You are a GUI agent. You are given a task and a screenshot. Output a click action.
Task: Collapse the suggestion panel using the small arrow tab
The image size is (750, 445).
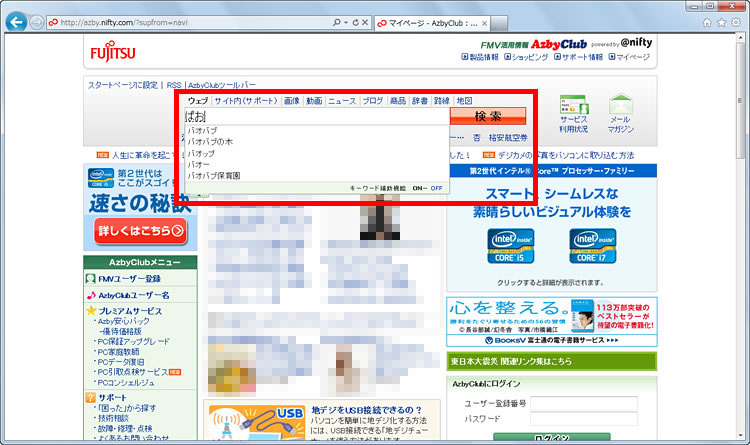click(x=199, y=195)
